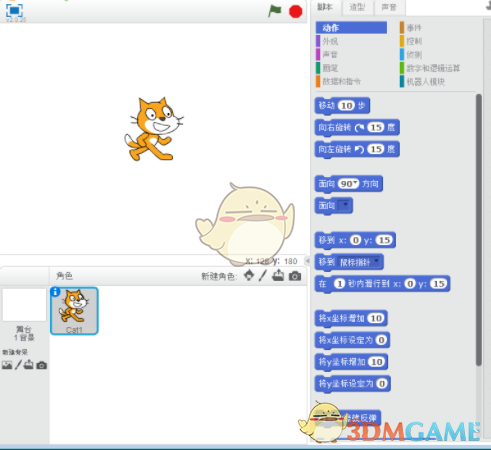Click the 在 1 秒内滑行到 block
Screen dimensions: 491x450
click(382, 284)
